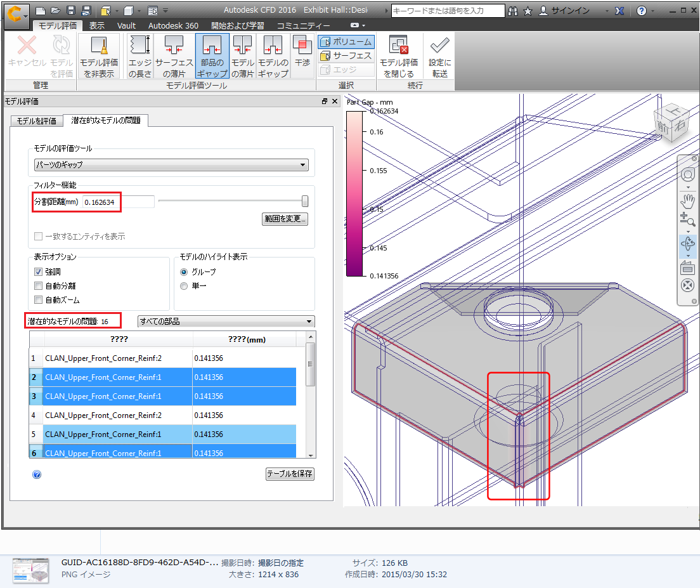Viewport: 700px width, 588px height.
Task: Expand the yellow cube selection dropdown arrow
Action: tap(117, 11)
